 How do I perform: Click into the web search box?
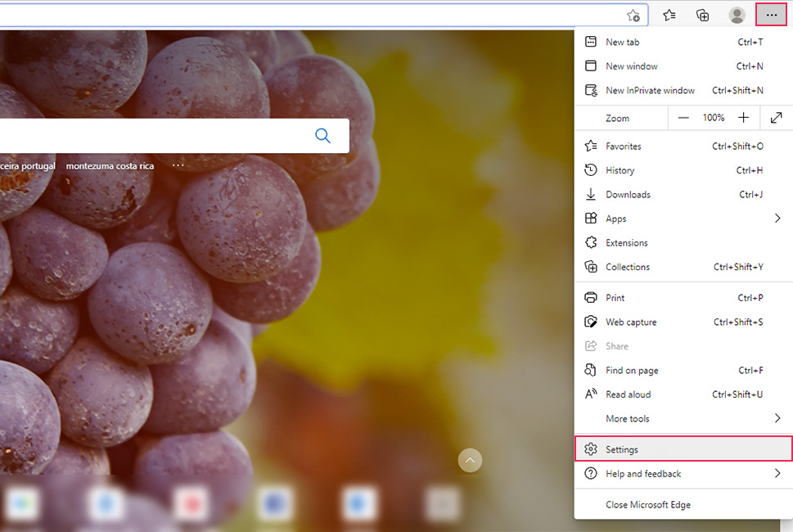[x=147, y=136]
